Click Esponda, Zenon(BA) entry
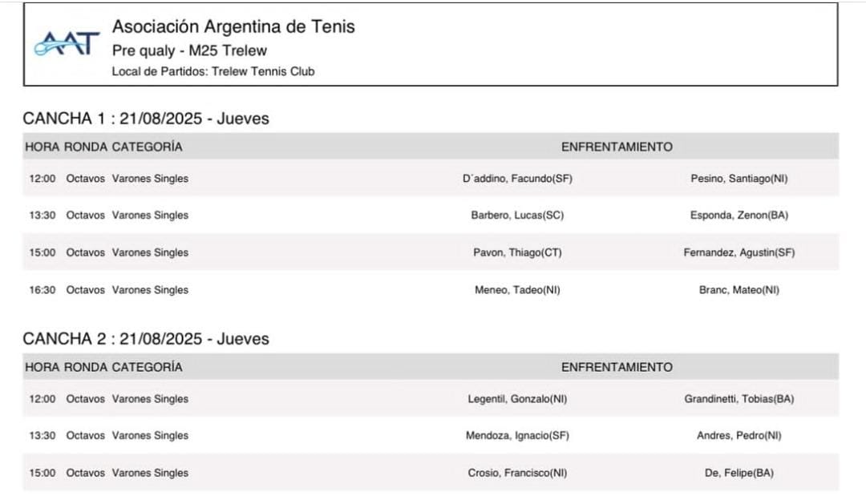Viewport: 866px width, 504px height. [739, 216]
